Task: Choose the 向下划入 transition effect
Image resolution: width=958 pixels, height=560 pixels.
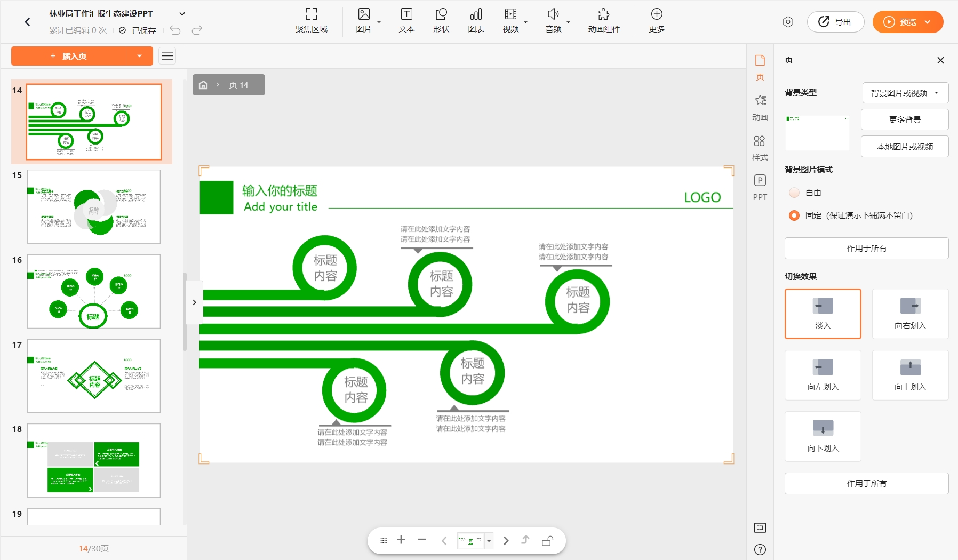Action: 823,436
